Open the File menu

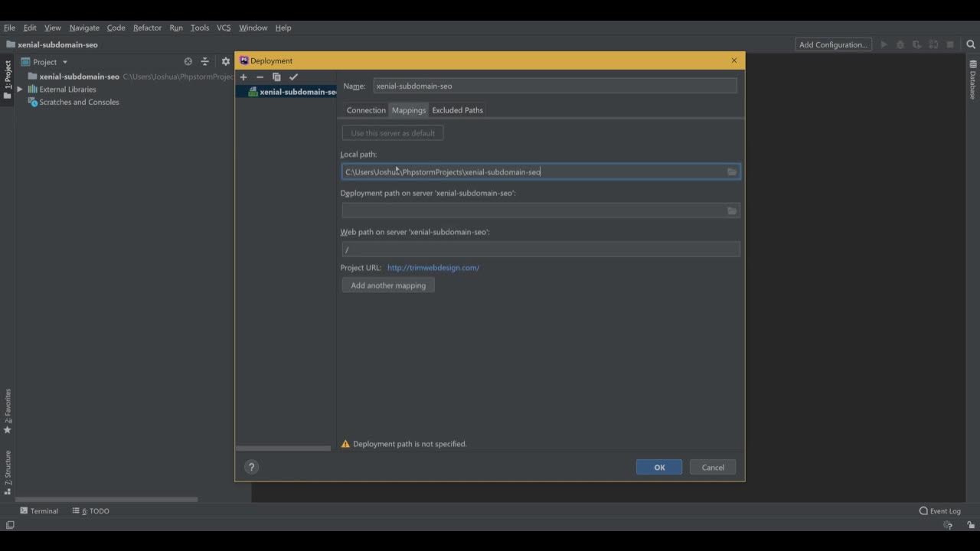click(9, 28)
